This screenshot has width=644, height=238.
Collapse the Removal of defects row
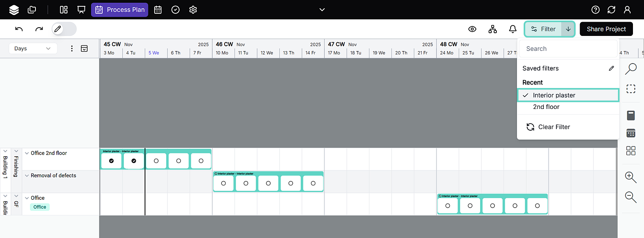27,176
